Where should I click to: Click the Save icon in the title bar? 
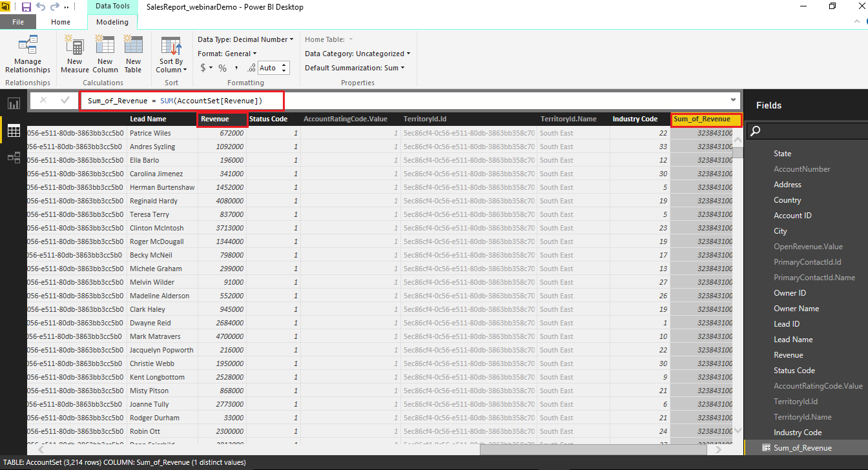pyautogui.click(x=26, y=7)
